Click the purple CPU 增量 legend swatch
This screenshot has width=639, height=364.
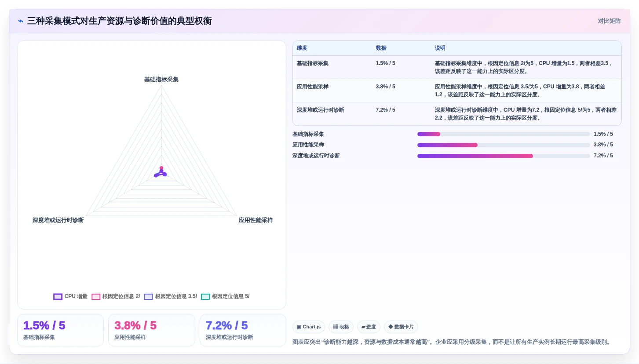point(58,297)
